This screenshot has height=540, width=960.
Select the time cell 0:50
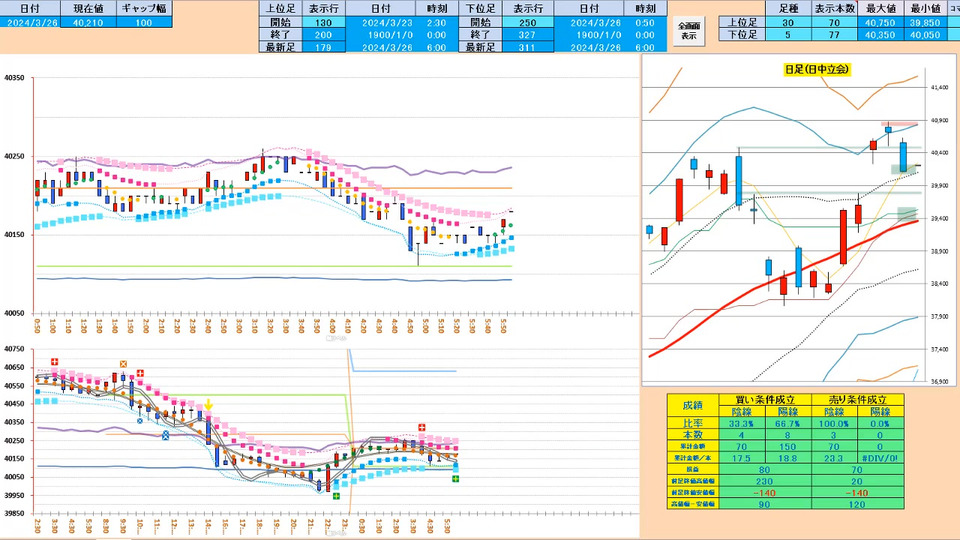pyautogui.click(x=645, y=23)
